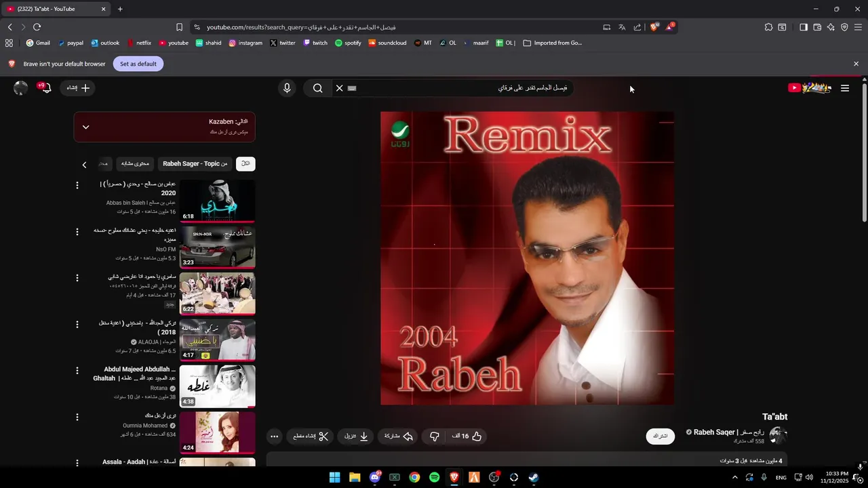
Task: Open Steam from the Windows taskbar
Action: (x=534, y=477)
